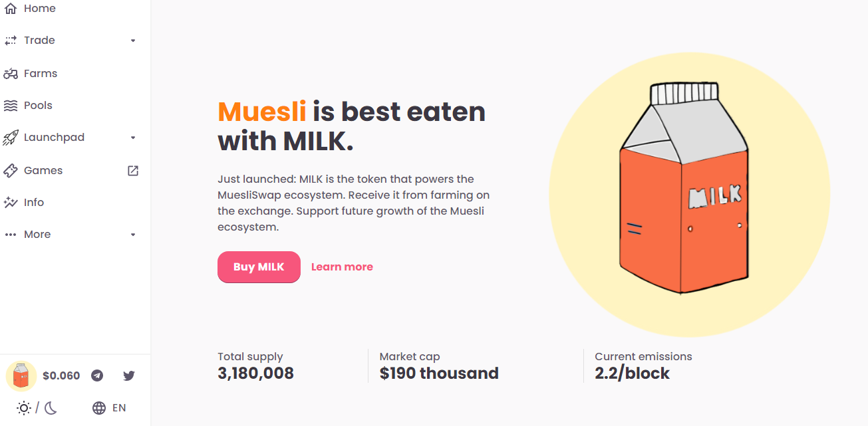Follow the Learn more link

pyautogui.click(x=342, y=267)
